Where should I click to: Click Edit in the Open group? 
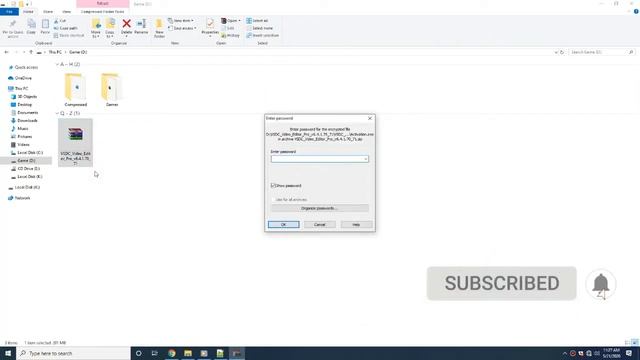click(x=228, y=28)
